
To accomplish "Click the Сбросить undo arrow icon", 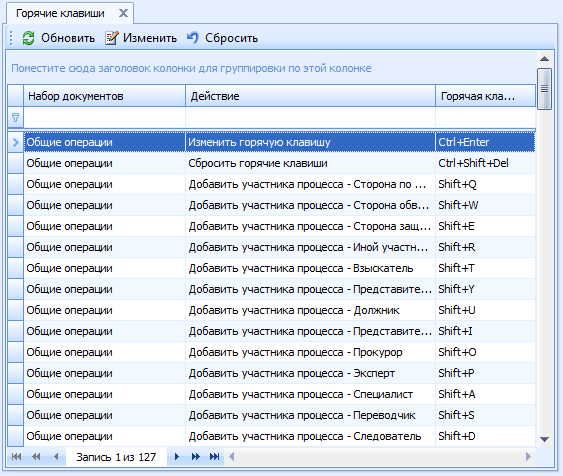I will point(193,37).
